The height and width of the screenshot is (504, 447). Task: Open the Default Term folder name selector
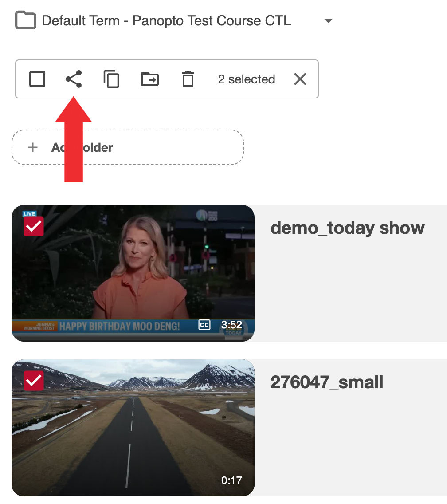pos(166,20)
